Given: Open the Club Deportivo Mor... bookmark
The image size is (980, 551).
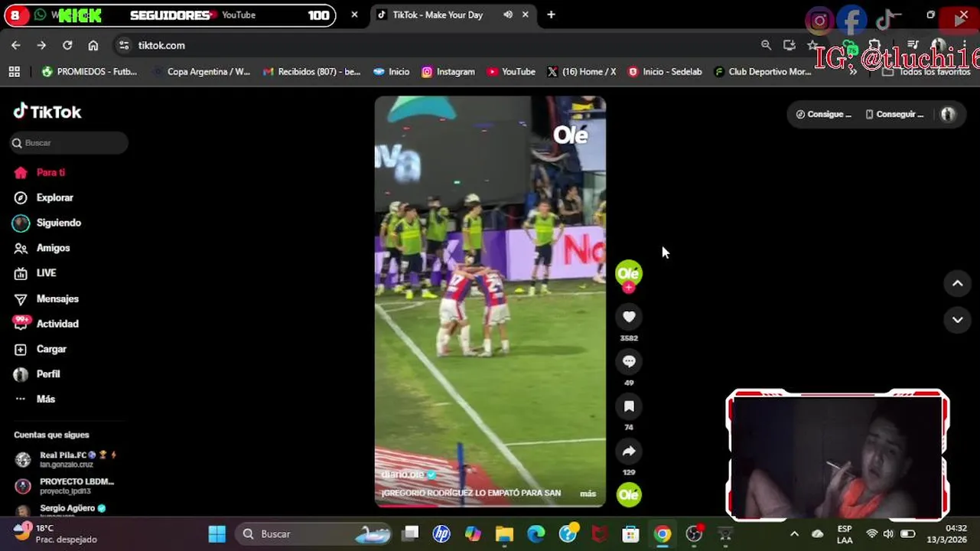Looking at the screenshot, I should click(x=762, y=71).
